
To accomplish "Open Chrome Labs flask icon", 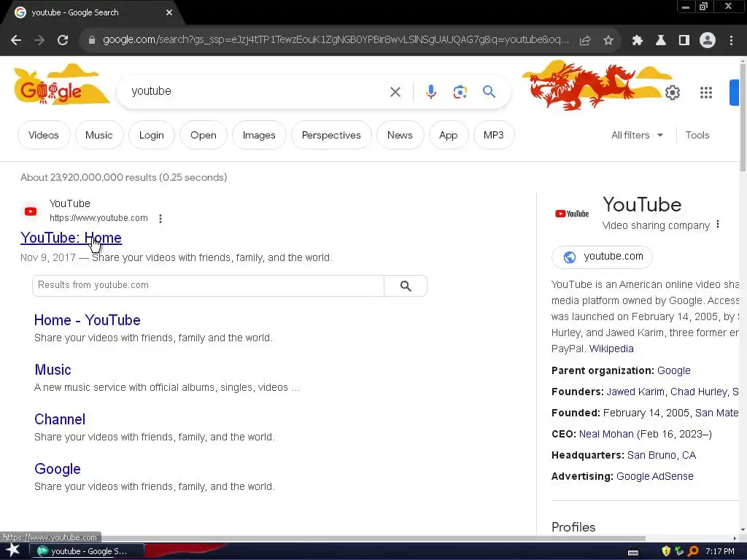I will point(661,41).
